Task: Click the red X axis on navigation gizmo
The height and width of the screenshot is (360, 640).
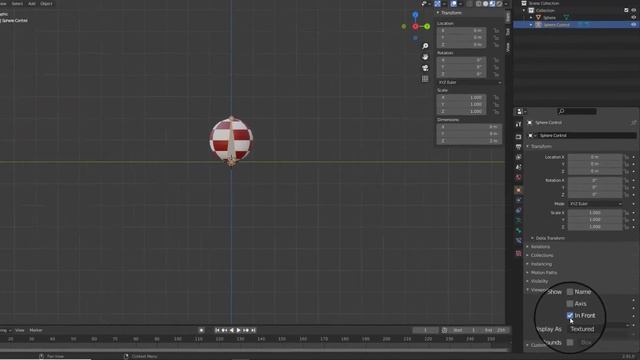Action: click(415, 27)
